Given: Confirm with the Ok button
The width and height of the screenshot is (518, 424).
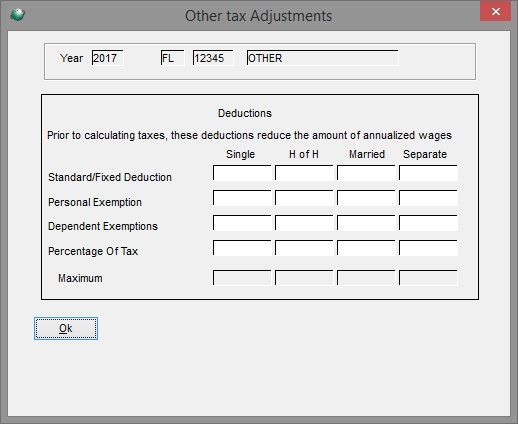Looking at the screenshot, I should (66, 328).
